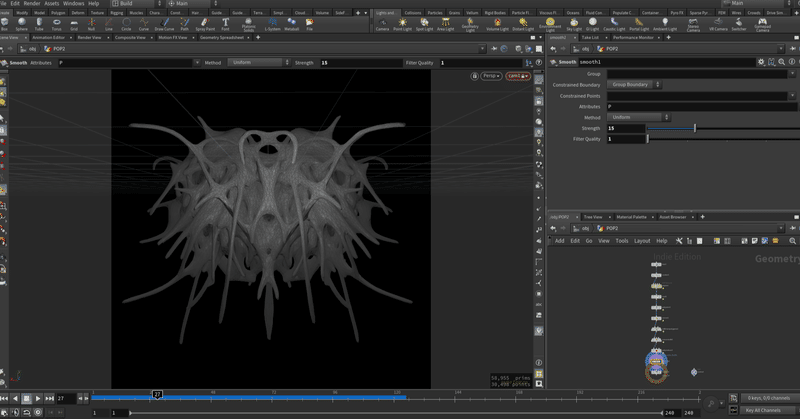This screenshot has width=800, height=419.
Task: Switch to the Geometry Spreadsheet tab
Action: click(222, 37)
